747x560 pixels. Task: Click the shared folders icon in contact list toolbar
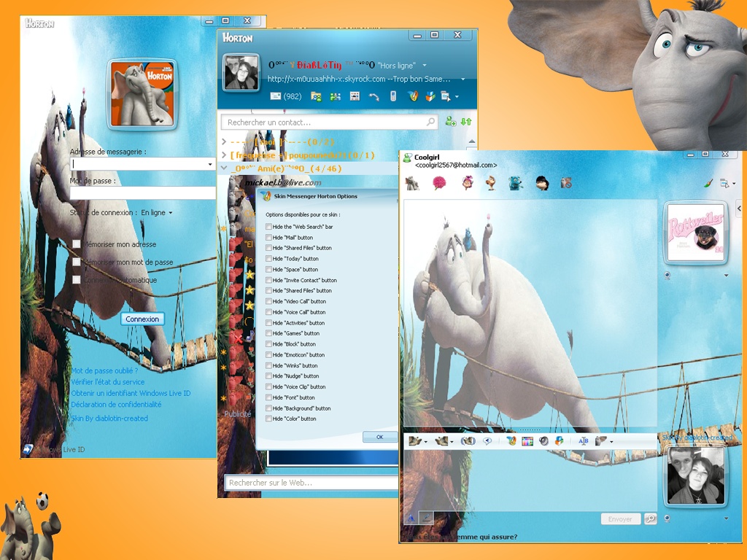[x=316, y=97]
